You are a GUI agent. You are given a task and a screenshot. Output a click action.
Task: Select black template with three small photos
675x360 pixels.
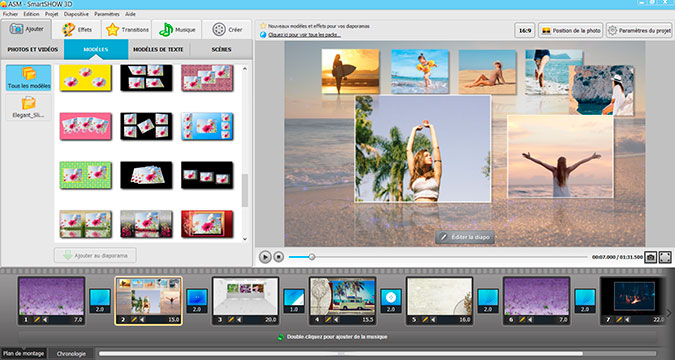[207, 175]
